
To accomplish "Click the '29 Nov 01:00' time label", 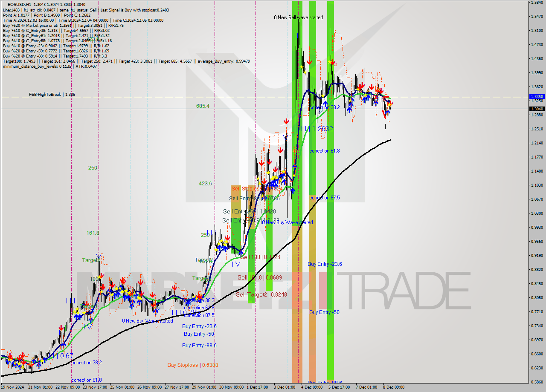I will pyautogui.click(x=204, y=387).
